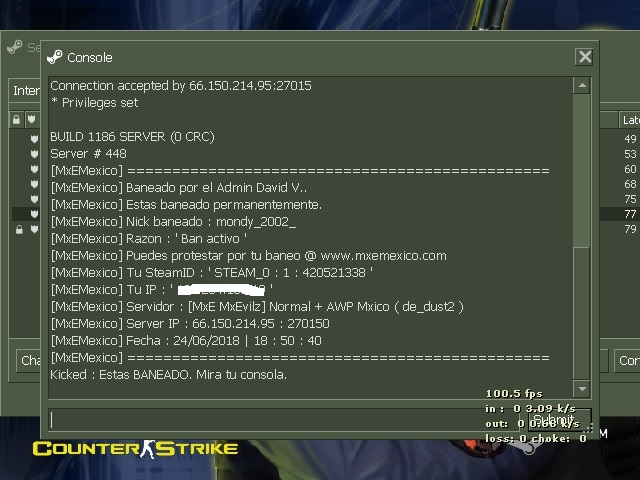Click the scroll down arrow in console
Image resolution: width=640 pixels, height=480 pixels.
[582, 389]
